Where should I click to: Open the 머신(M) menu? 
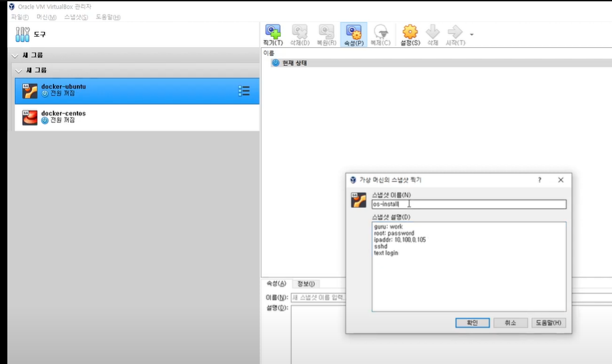coord(47,17)
